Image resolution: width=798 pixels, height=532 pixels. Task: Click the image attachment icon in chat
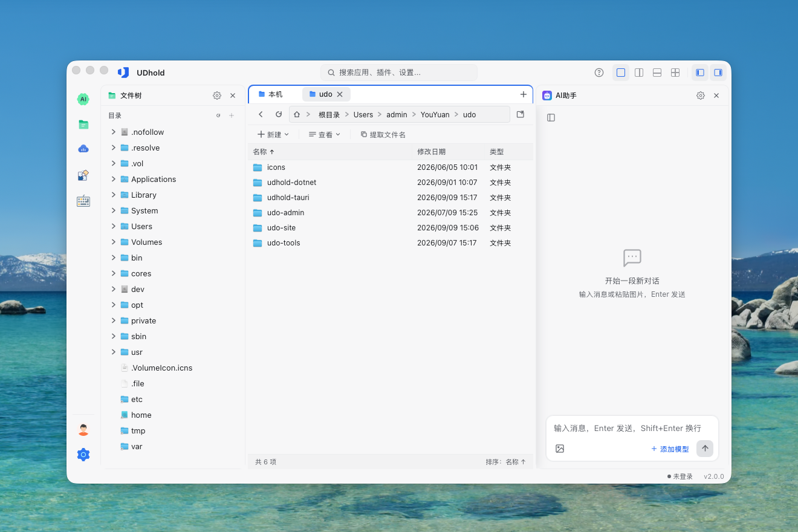(x=560, y=449)
